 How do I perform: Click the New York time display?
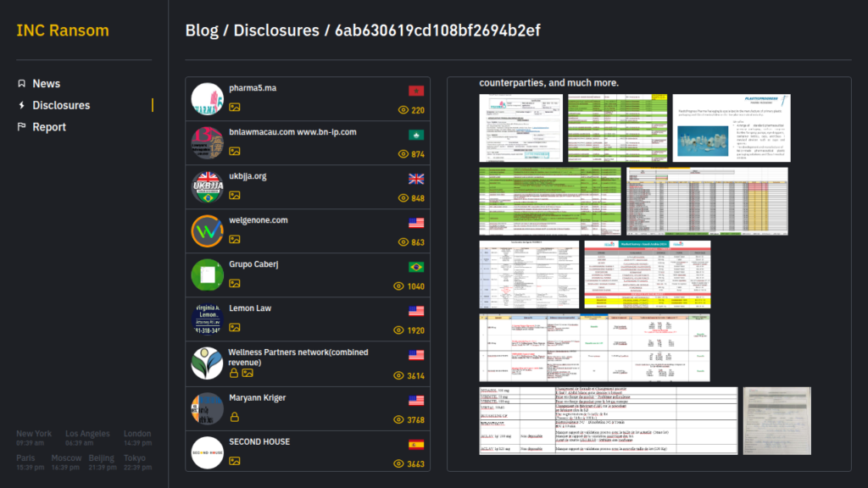click(34, 438)
